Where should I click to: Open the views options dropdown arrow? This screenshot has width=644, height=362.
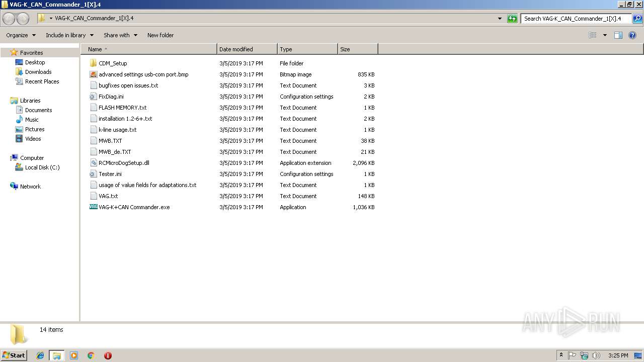pos(605,35)
